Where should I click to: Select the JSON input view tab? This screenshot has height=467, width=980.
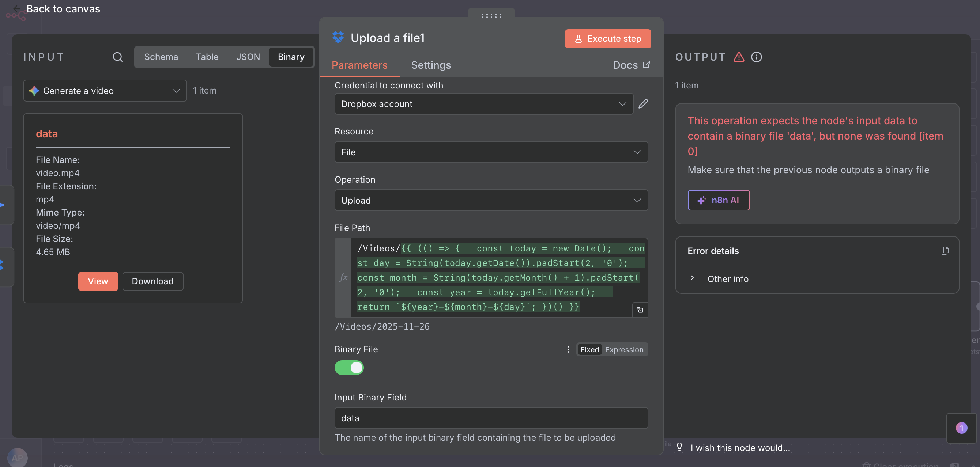(248, 57)
